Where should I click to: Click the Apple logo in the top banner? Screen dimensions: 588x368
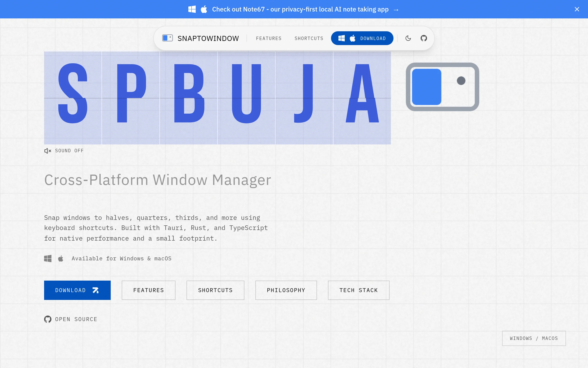click(204, 9)
